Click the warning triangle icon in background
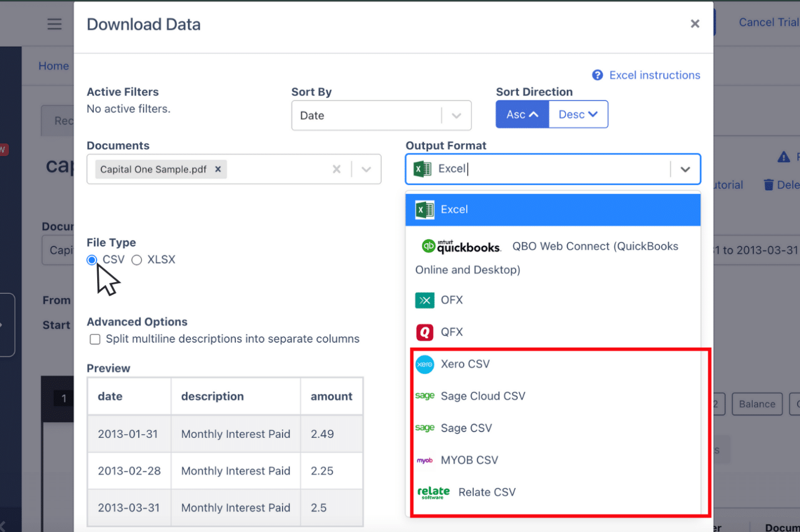Viewport: 800px width, 532px height. pyautogui.click(x=784, y=157)
